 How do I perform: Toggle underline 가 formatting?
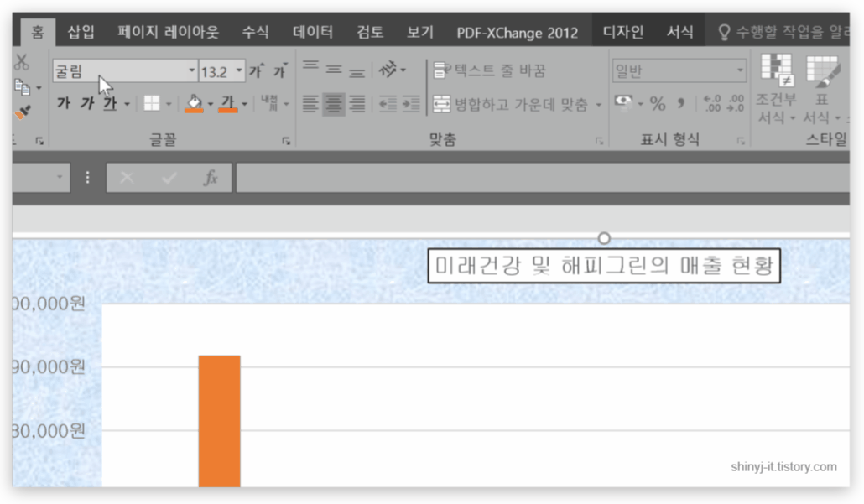click(110, 103)
